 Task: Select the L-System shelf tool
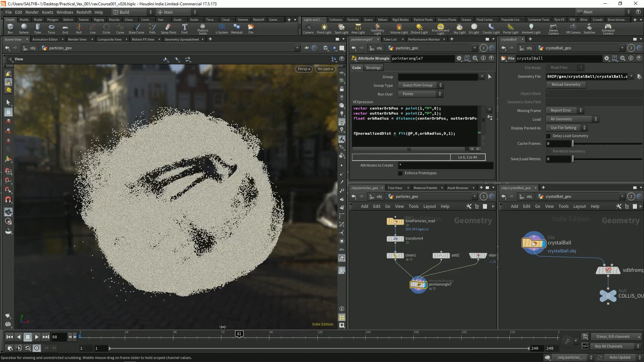tap(221, 27)
